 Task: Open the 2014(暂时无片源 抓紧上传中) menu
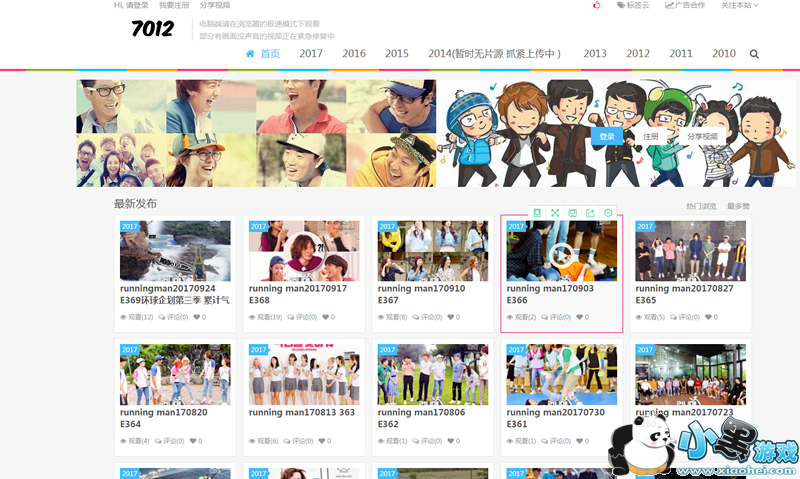[x=494, y=54]
